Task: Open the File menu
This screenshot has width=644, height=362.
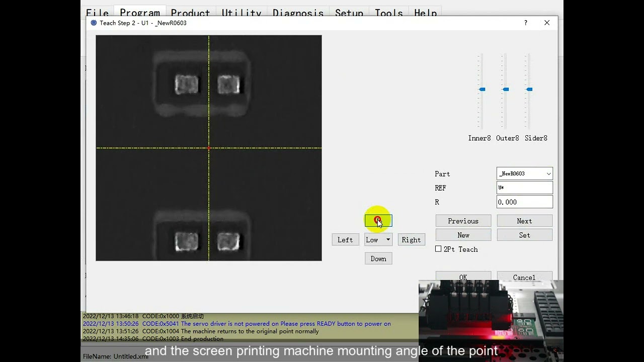Action: (97, 12)
